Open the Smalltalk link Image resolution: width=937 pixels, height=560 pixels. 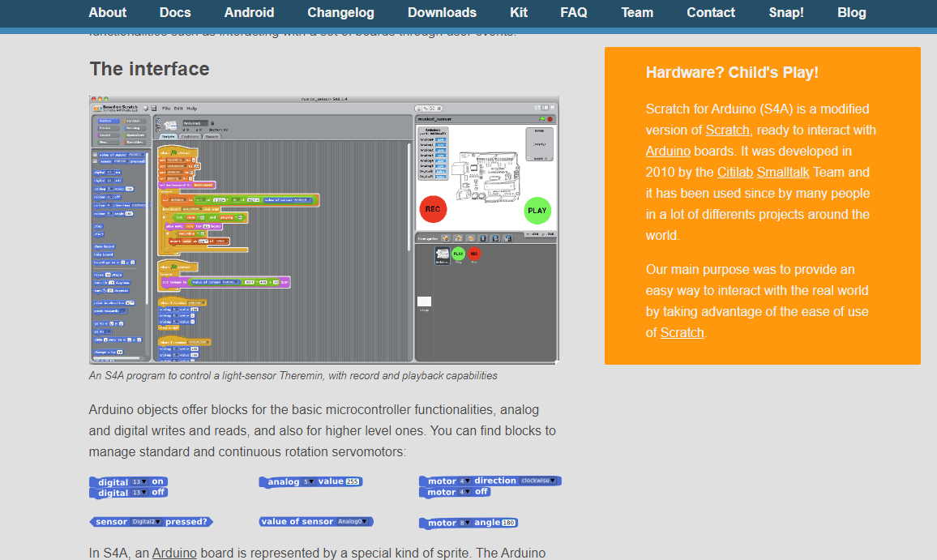[783, 172]
